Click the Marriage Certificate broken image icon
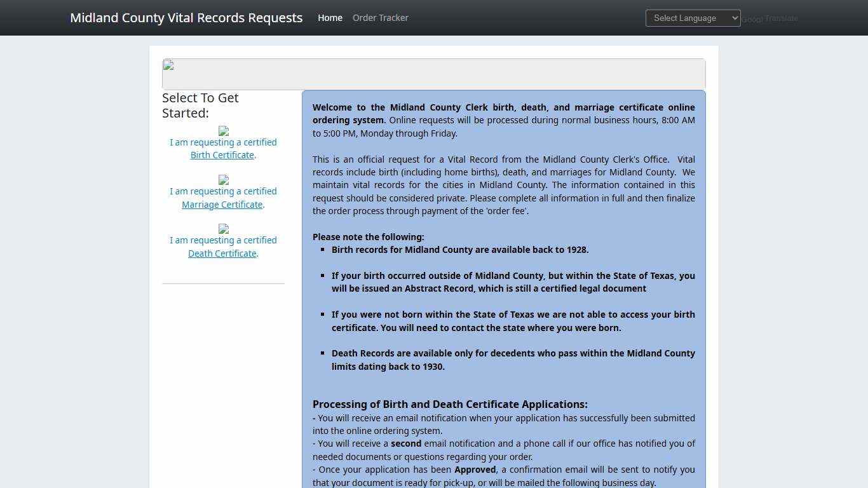 [223, 181]
